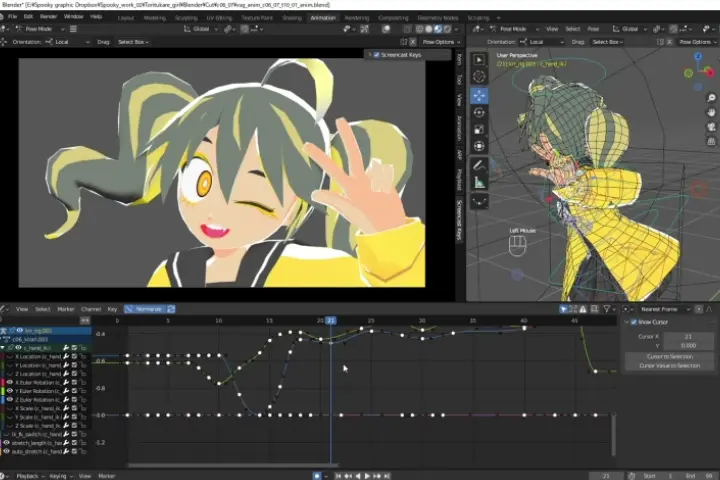Open Pose Mode dropdown in right viewport
Viewport: 720px width, 480px height.
tap(515, 29)
